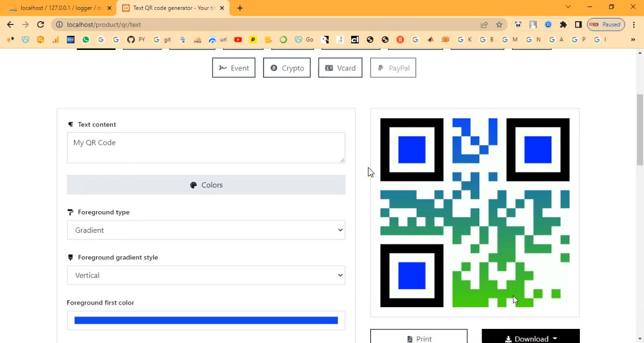Bookmark this page with the star
This screenshot has width=644, height=343.
(x=499, y=24)
